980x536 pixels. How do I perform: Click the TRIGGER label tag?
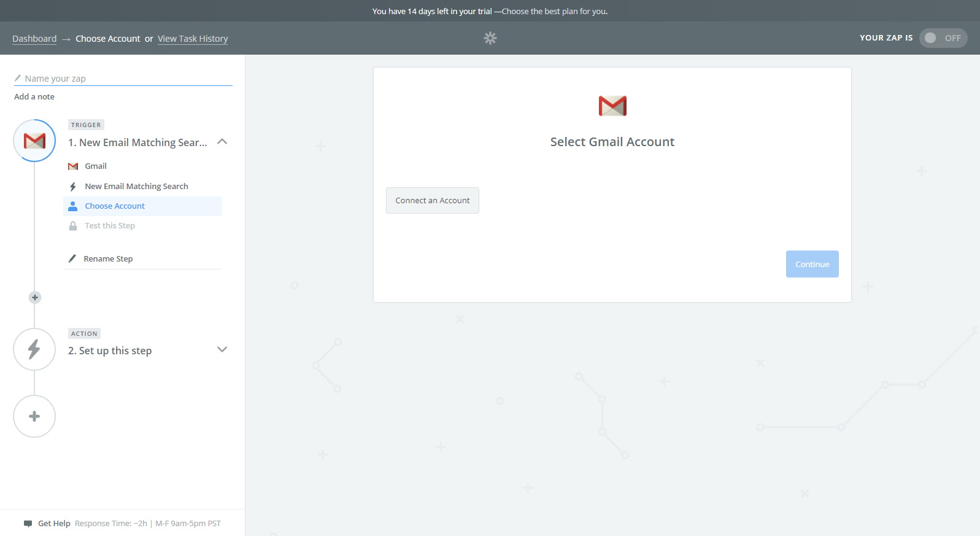(86, 125)
